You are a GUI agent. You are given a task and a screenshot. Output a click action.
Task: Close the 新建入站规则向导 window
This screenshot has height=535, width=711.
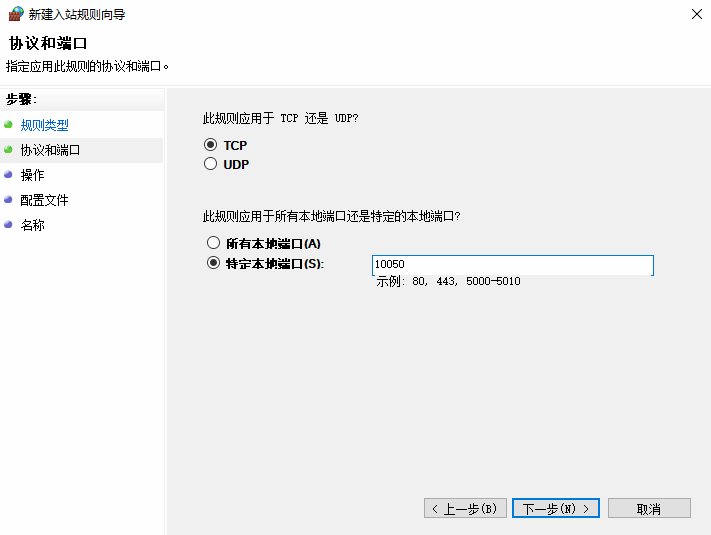tap(697, 14)
